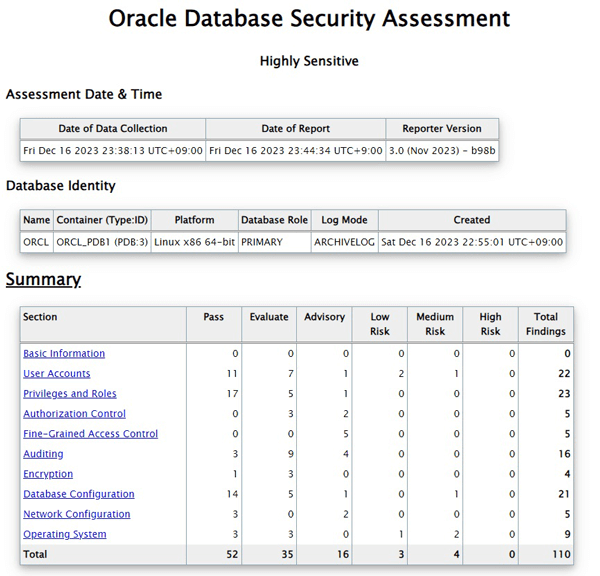This screenshot has height=576, width=600.
Task: Click the Oracle Database Security Assessment title
Action: (x=309, y=18)
